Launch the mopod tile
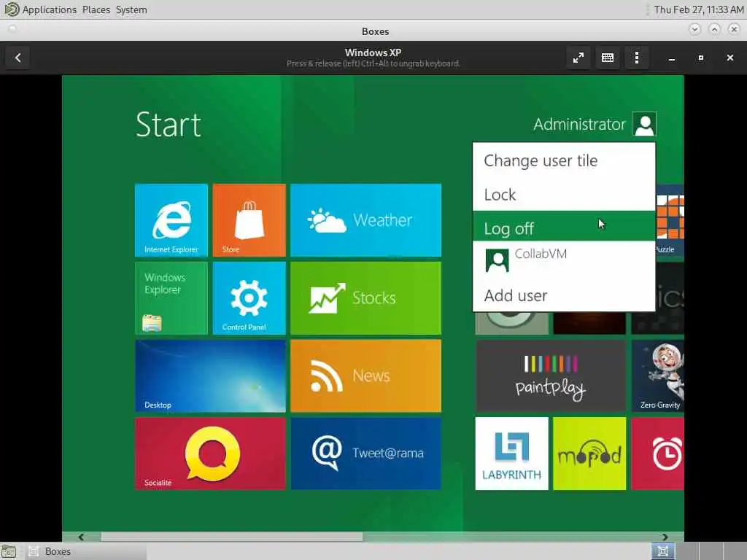This screenshot has width=747, height=560. pyautogui.click(x=589, y=454)
